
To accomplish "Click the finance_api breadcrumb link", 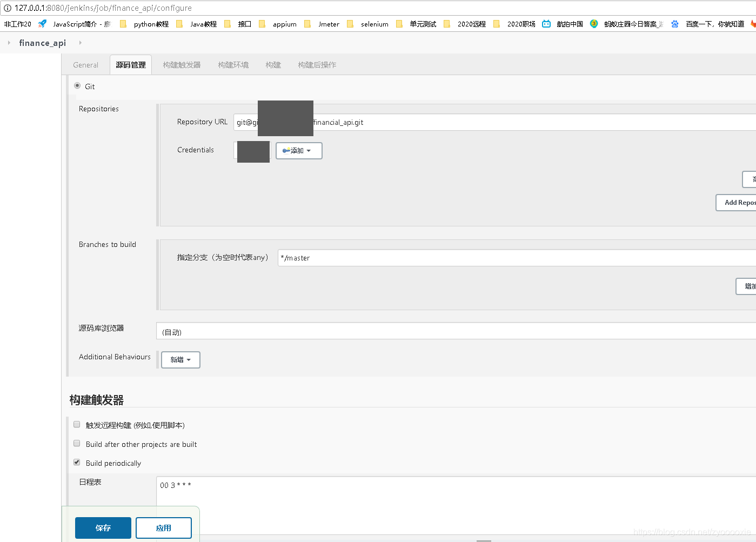I will (43, 43).
